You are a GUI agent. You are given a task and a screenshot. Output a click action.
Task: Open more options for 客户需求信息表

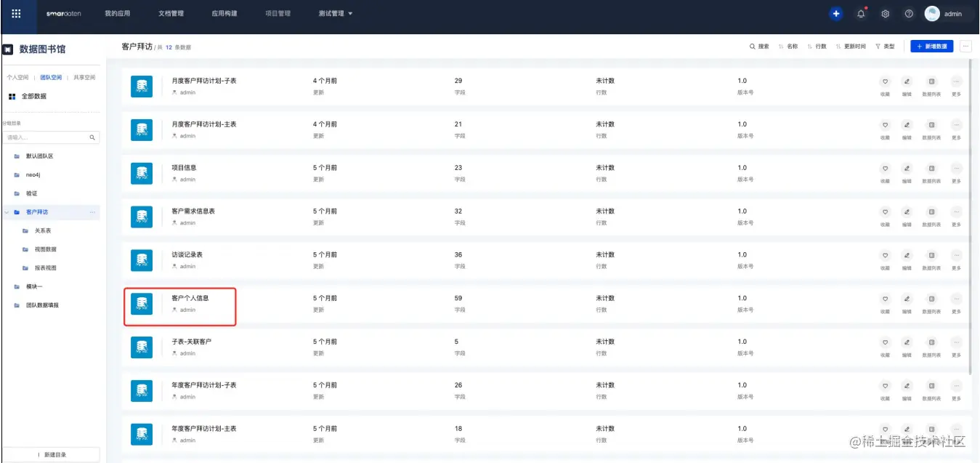point(956,212)
